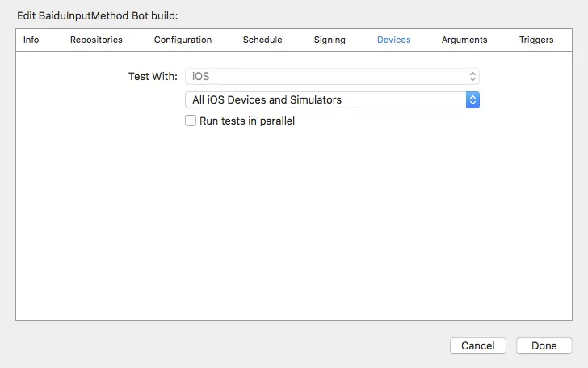Click the Run tests in parallel label text
Viewport: 588px width, 368px height.
[x=247, y=121]
